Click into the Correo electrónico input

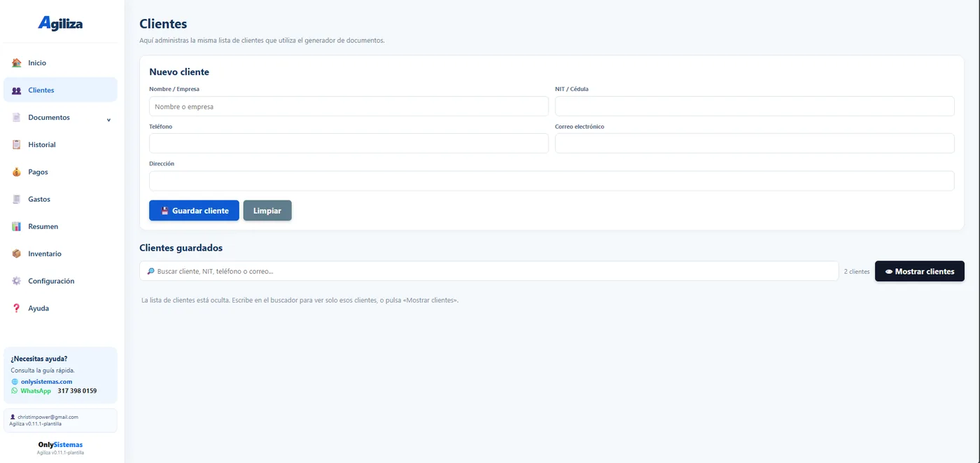(755, 144)
